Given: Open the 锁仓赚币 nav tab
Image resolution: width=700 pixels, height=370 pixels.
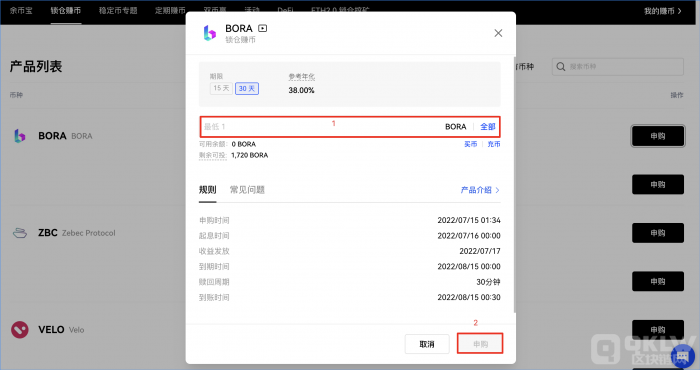Looking at the screenshot, I should (x=66, y=11).
